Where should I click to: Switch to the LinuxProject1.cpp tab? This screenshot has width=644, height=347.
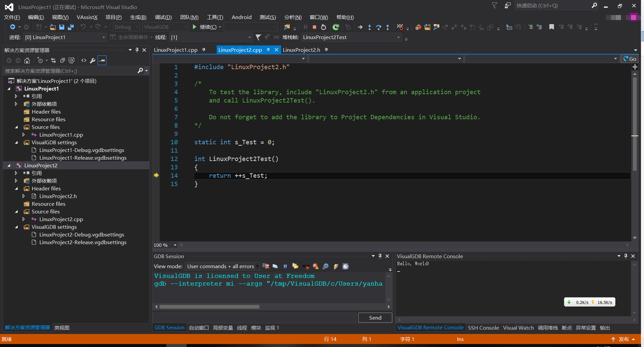point(175,50)
